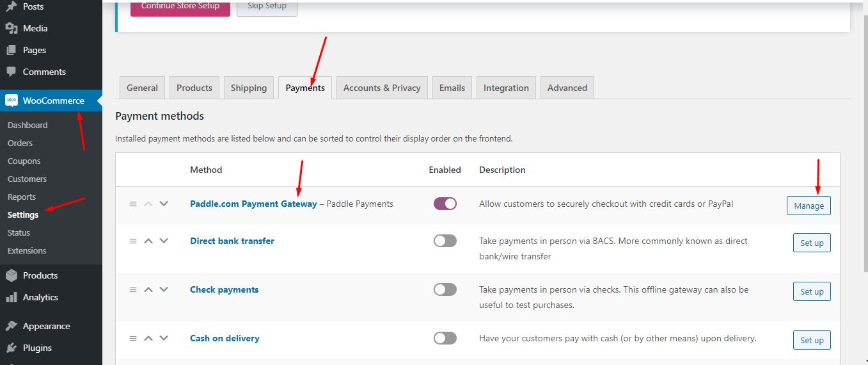Turn on the Check payments toggle
Image resolution: width=868 pixels, height=365 pixels.
pos(445,289)
